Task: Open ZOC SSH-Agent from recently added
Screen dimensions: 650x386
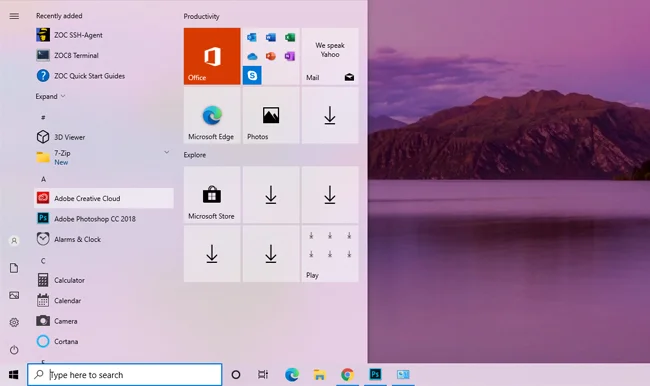Action: click(x=104, y=35)
